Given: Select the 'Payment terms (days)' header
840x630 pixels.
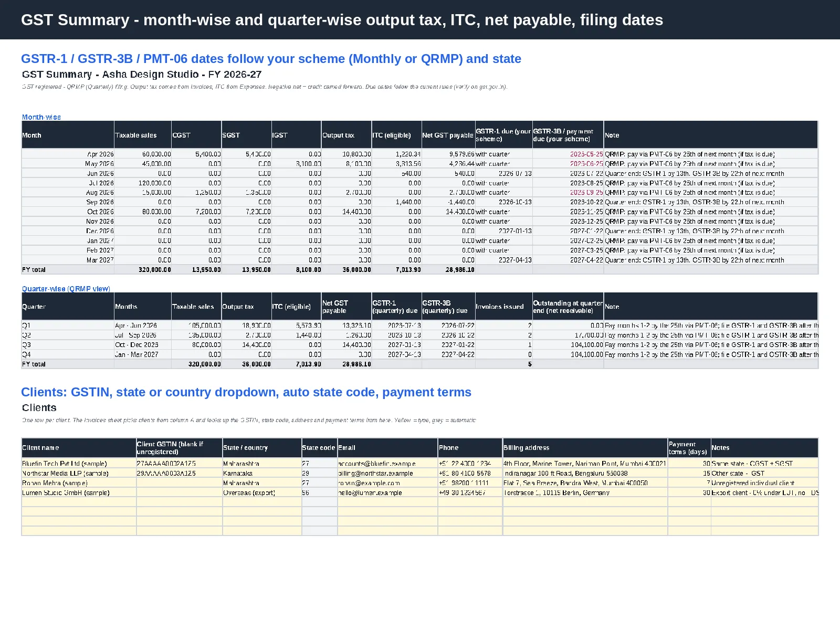Looking at the screenshot, I should (689, 448).
